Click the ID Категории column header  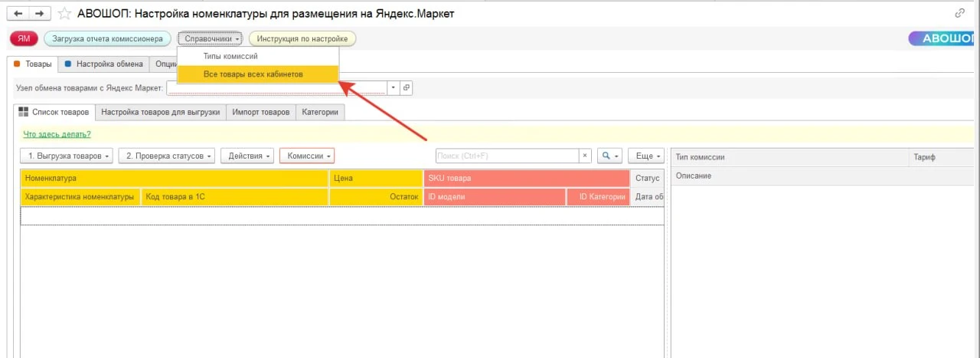click(x=598, y=197)
